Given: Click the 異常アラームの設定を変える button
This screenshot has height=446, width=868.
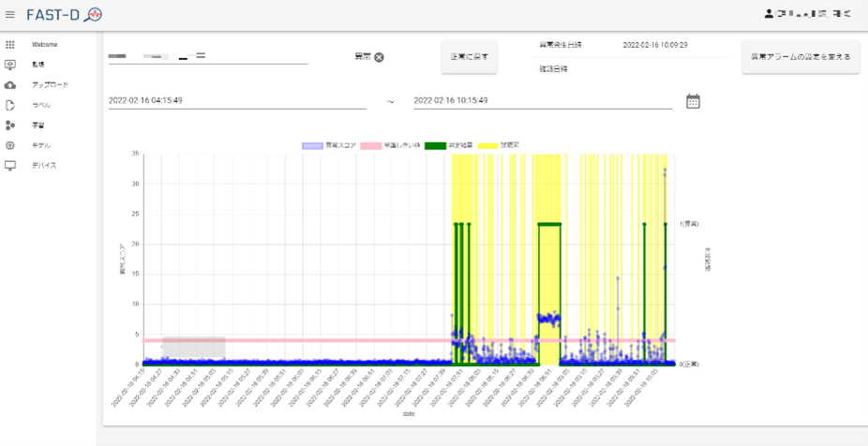Looking at the screenshot, I should [801, 57].
